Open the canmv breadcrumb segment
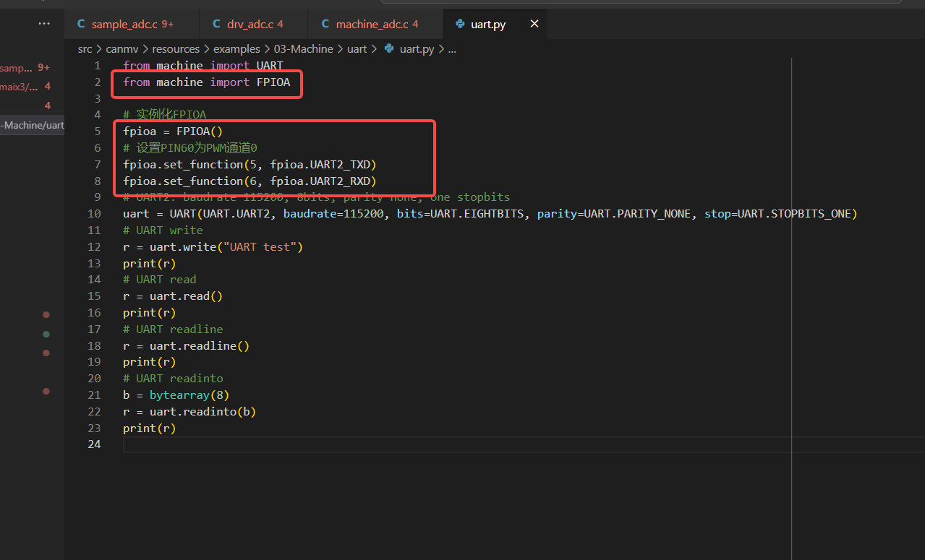 tap(123, 49)
